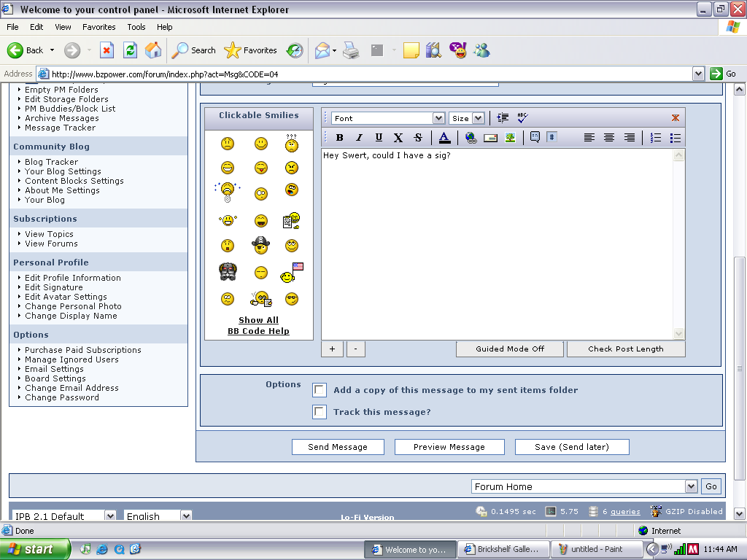Insert a numbered list

(656, 138)
